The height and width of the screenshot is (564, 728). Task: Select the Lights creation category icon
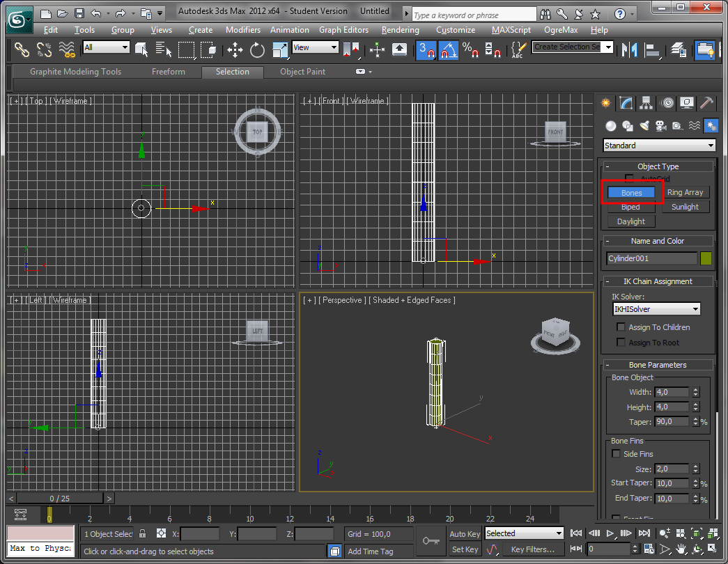pos(644,125)
